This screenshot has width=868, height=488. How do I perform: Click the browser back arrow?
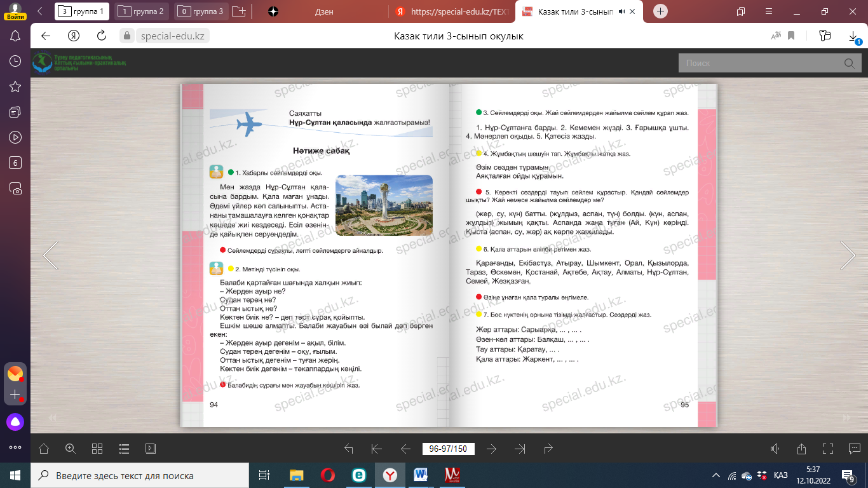coord(46,36)
